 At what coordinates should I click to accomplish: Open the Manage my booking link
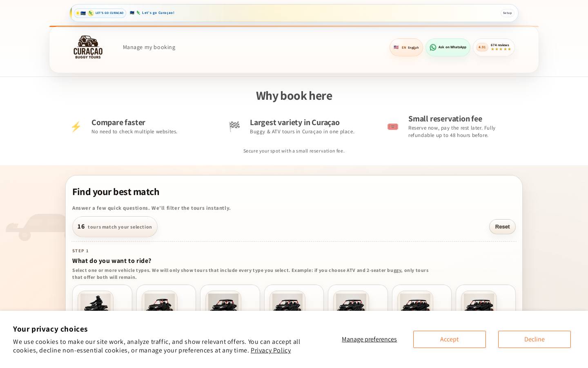click(x=149, y=47)
